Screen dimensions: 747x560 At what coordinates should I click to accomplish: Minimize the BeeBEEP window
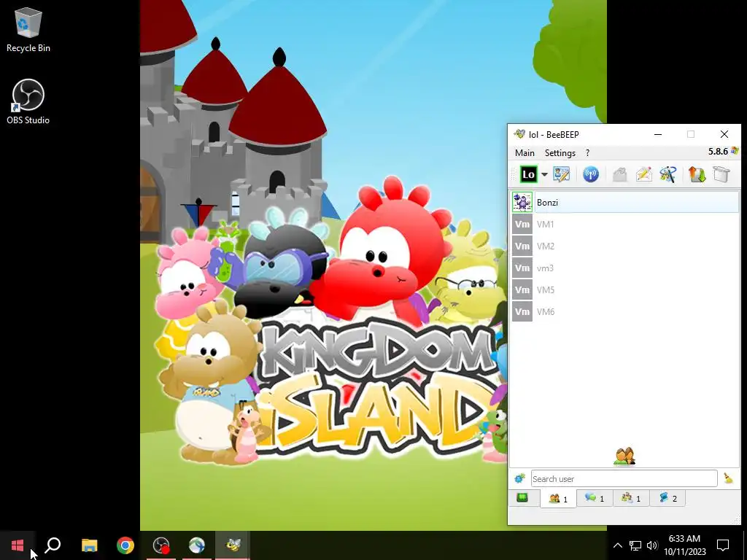click(x=658, y=135)
